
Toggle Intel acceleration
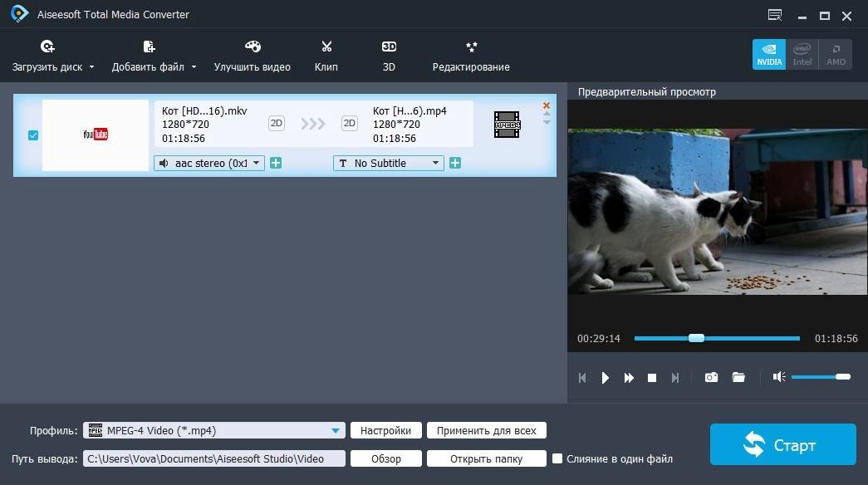pyautogui.click(x=802, y=54)
